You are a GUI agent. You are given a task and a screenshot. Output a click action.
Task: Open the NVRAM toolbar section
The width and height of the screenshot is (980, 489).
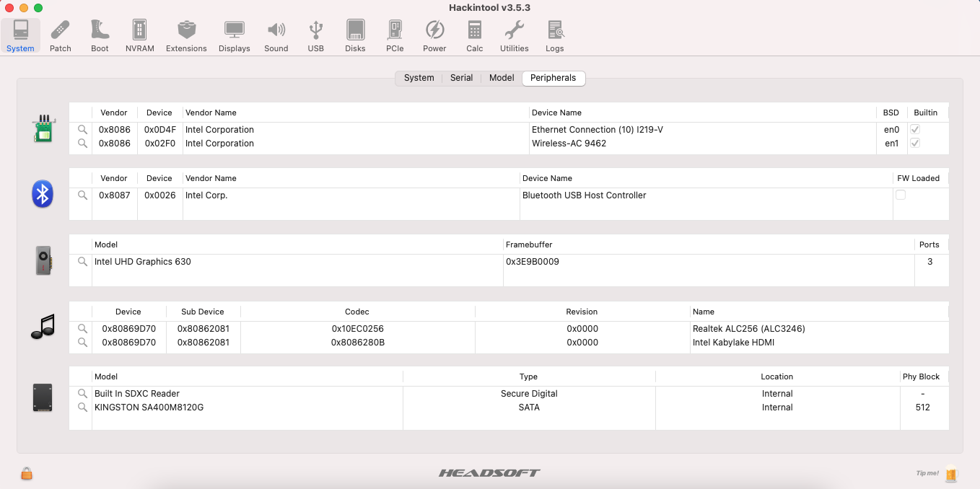[x=140, y=35]
